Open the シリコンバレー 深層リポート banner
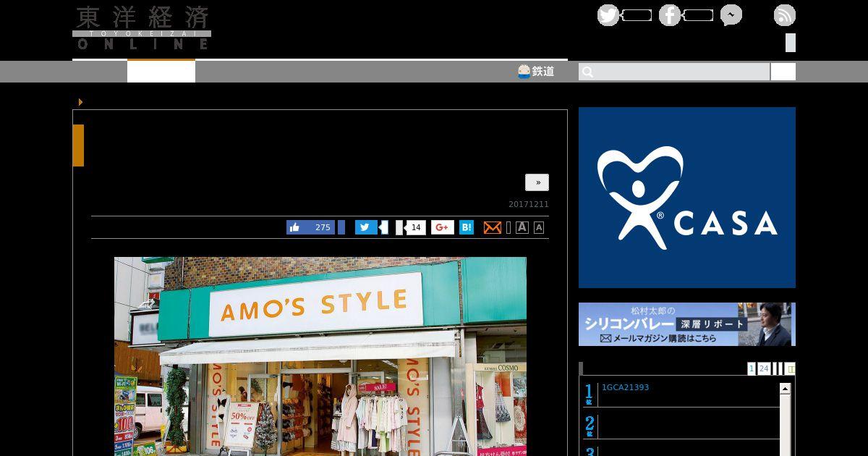The image size is (868, 456). tap(687, 324)
